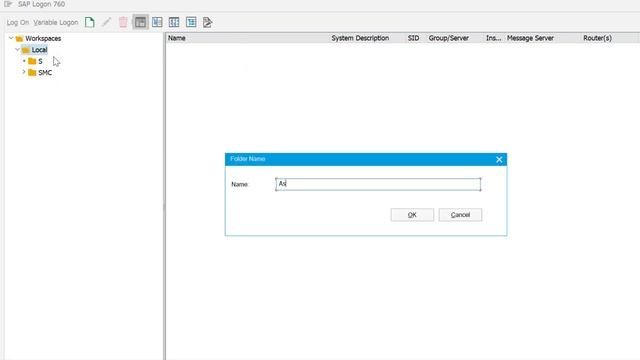Image resolution: width=640 pixels, height=360 pixels.
Task: Select the S folder label
Action: tap(40, 61)
